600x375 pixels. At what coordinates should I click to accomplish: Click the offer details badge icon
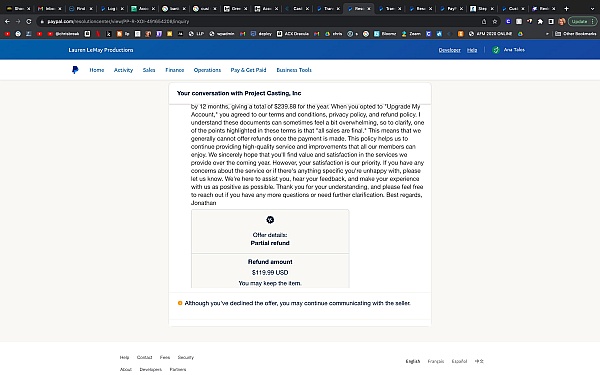(x=270, y=220)
